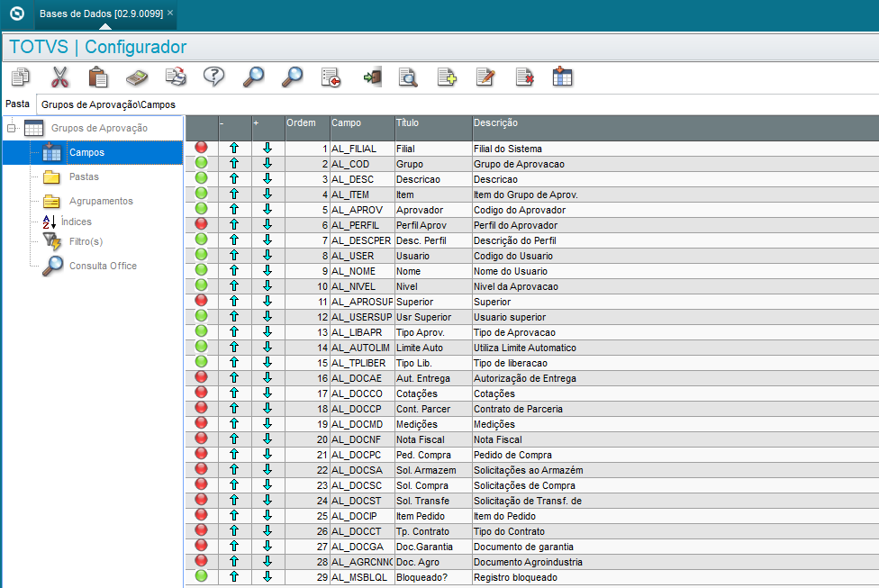Move AL_COD down with its down arrow
This screenshot has height=588, width=879.
pos(267,164)
